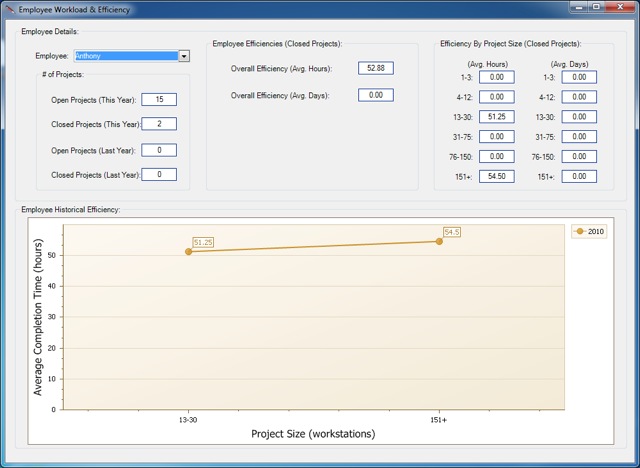Image resolution: width=640 pixels, height=468 pixels.
Task: Click the Anthony employee combo box text
Action: pyautogui.click(x=124, y=56)
